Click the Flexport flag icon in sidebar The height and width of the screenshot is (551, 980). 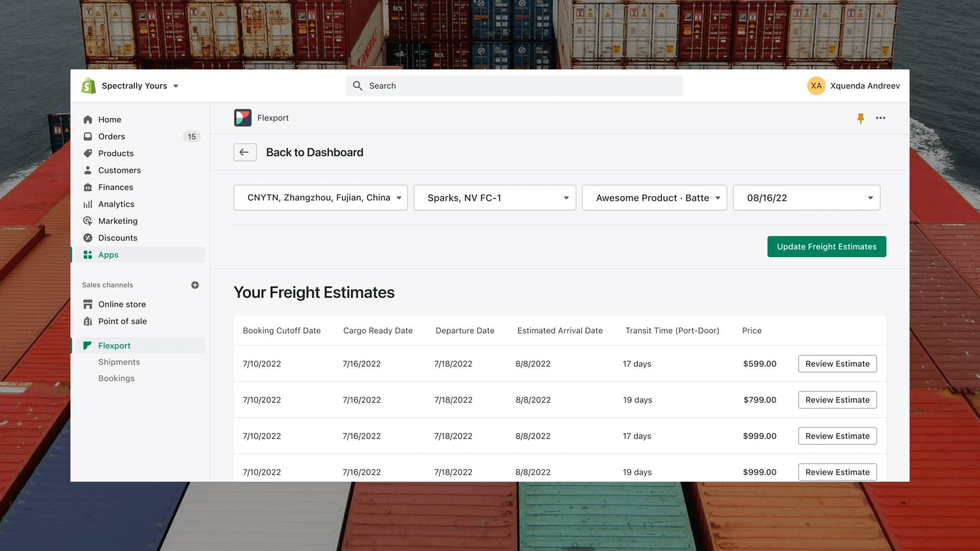(x=87, y=346)
